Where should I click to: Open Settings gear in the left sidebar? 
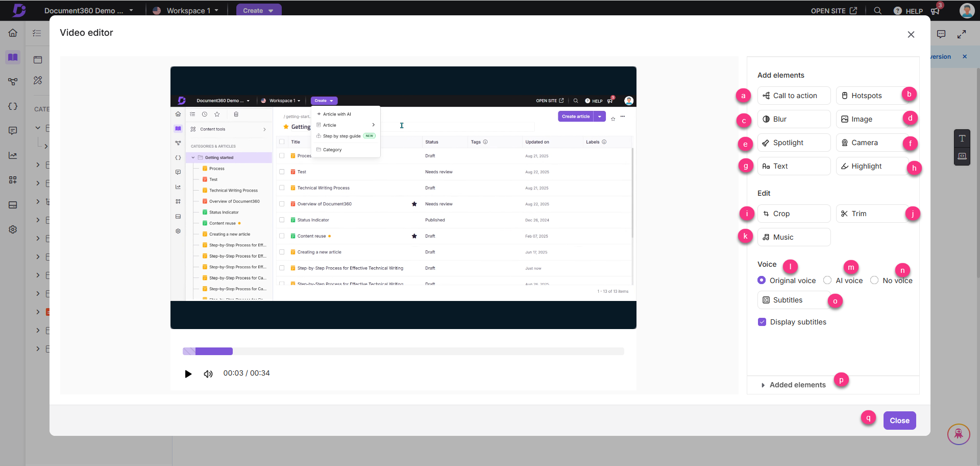click(x=13, y=229)
